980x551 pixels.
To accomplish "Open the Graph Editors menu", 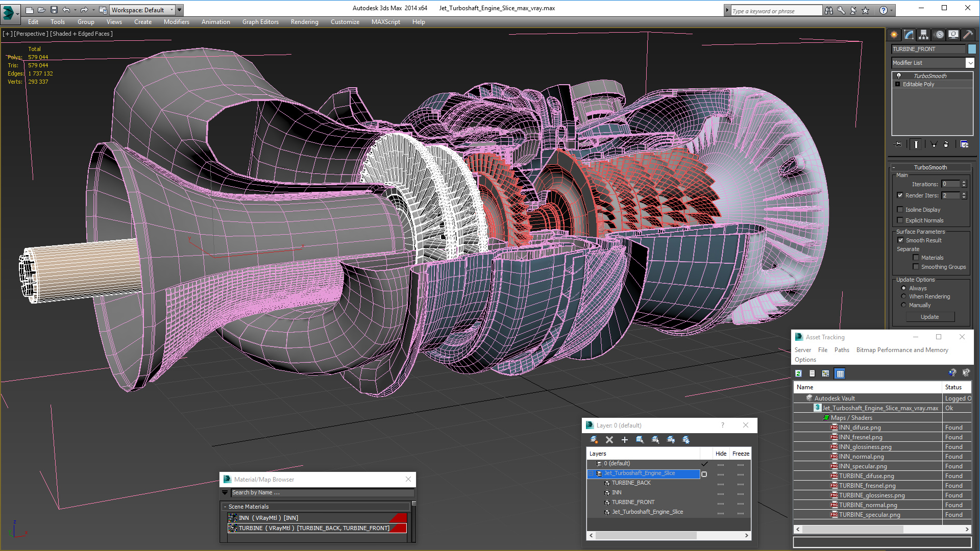I will click(260, 22).
